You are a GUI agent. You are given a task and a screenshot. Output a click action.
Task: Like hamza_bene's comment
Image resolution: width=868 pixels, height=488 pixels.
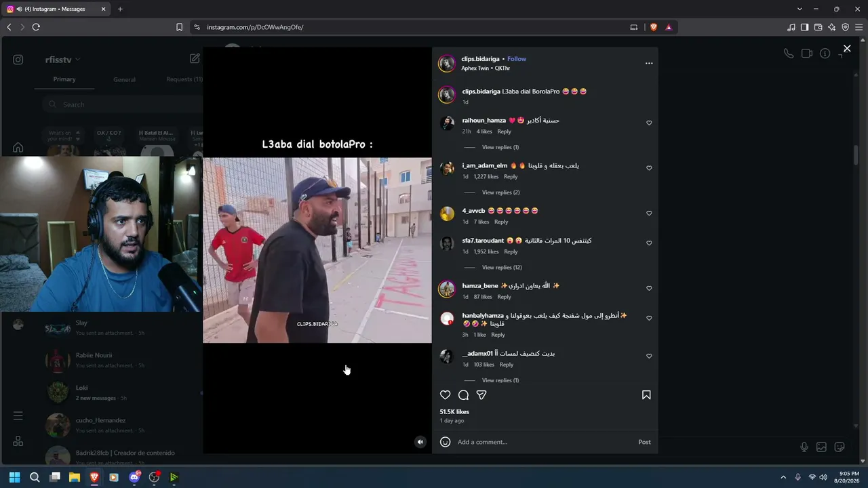pos(649,288)
